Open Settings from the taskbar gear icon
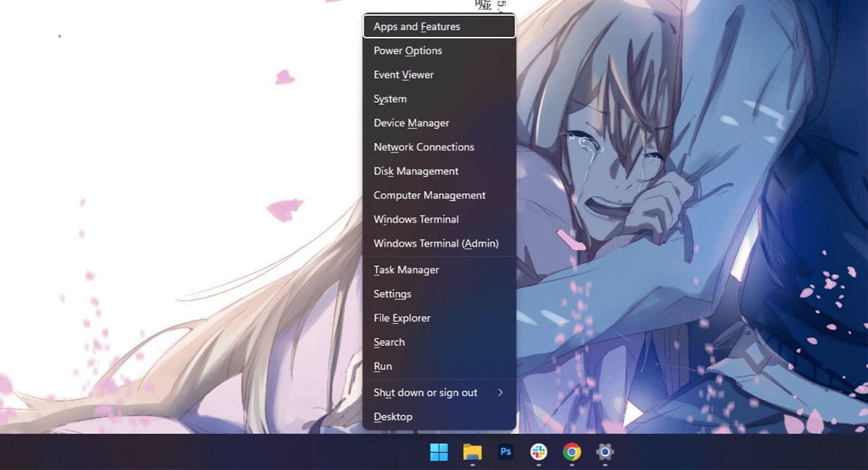This screenshot has width=868, height=470. click(x=605, y=452)
